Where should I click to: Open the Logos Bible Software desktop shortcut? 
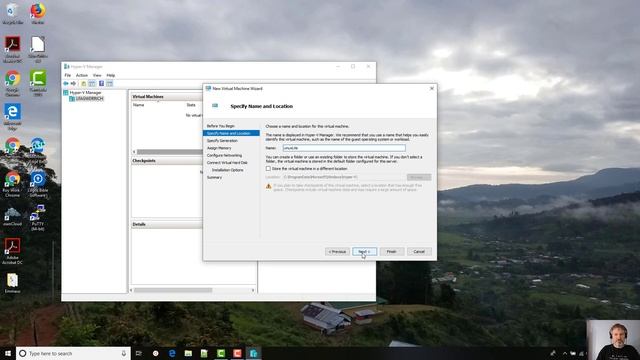coord(38,184)
